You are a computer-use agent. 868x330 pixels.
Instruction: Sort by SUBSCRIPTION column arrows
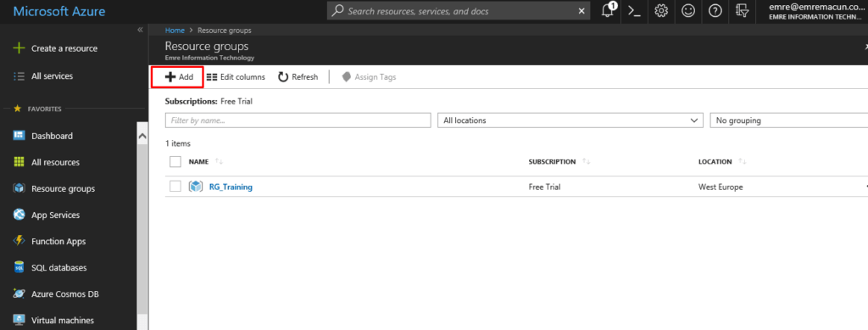pos(587,162)
